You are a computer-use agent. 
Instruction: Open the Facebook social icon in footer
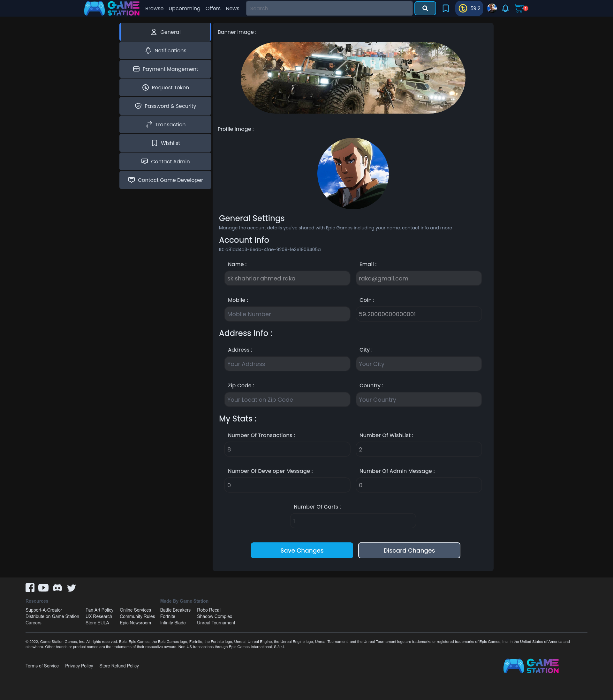(x=30, y=588)
